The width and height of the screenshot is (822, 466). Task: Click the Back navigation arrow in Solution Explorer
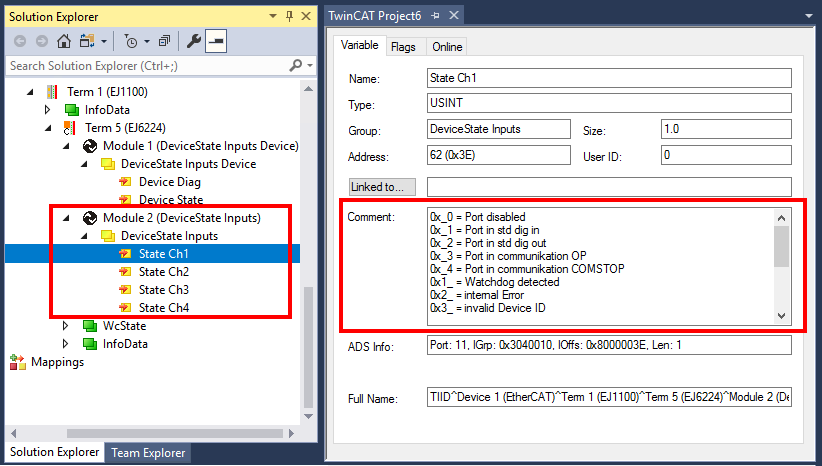tap(20, 41)
